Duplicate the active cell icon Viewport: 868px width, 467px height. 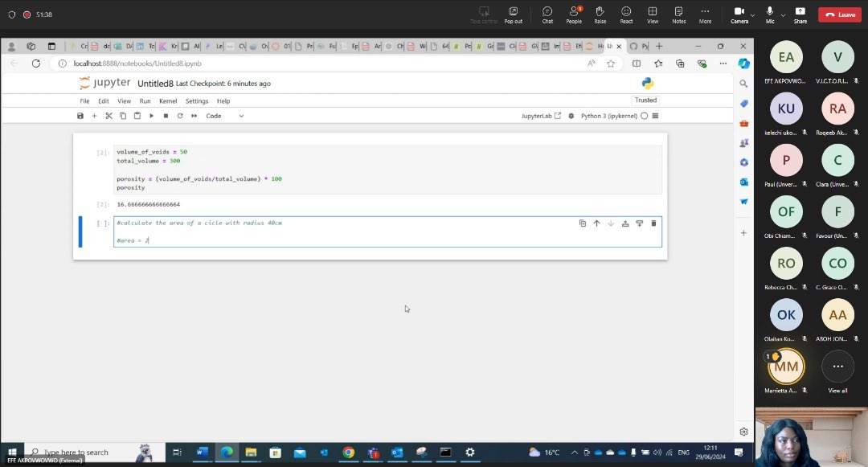(x=583, y=223)
